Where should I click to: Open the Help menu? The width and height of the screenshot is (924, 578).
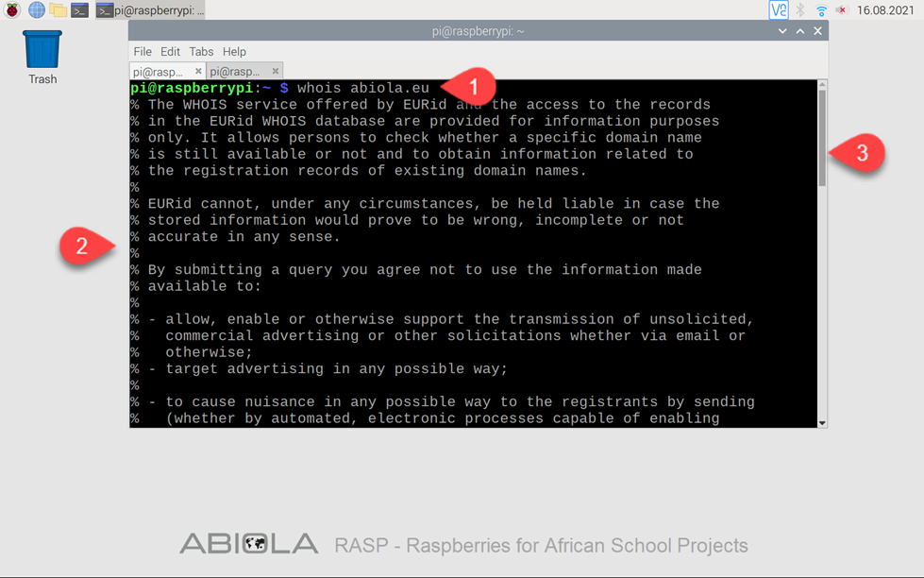pos(234,52)
